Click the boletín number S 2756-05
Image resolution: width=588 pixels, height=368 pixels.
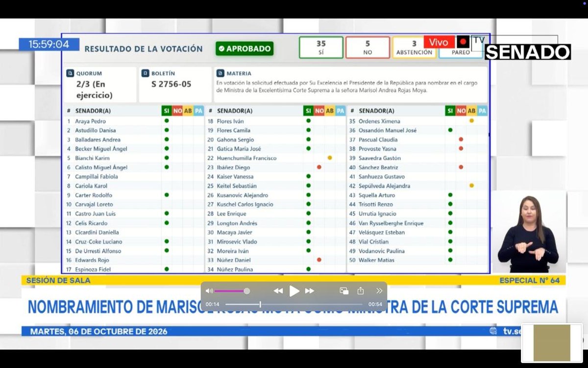(x=171, y=84)
